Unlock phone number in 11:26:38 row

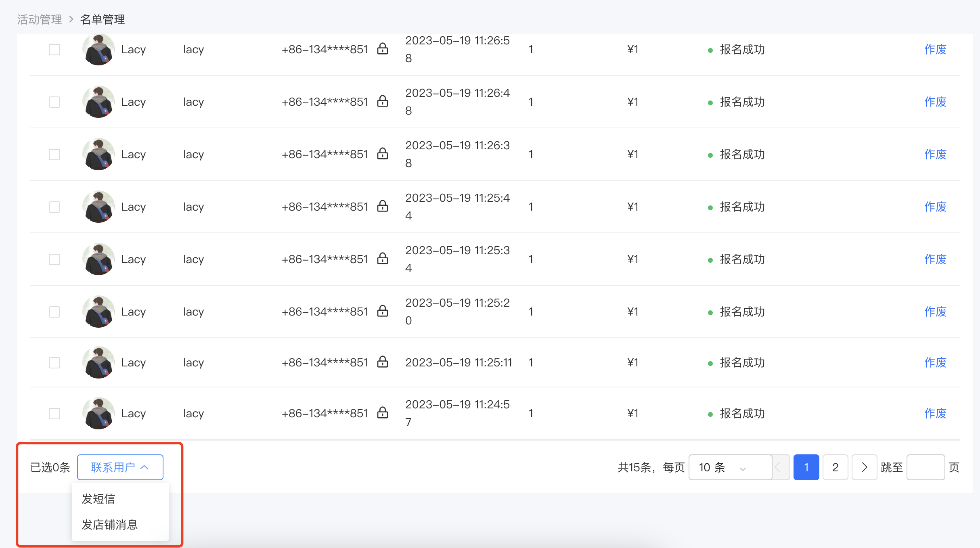(382, 154)
